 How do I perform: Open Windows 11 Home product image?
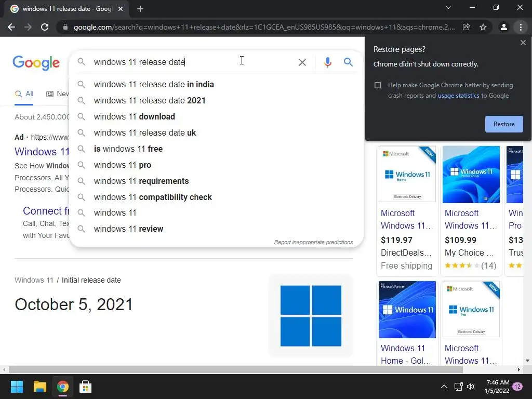pyautogui.click(x=407, y=175)
